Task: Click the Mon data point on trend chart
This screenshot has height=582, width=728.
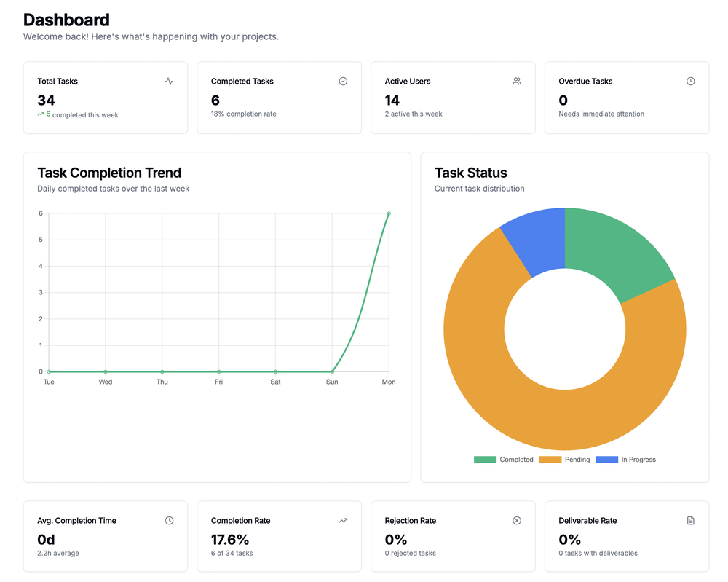Action: pos(389,213)
